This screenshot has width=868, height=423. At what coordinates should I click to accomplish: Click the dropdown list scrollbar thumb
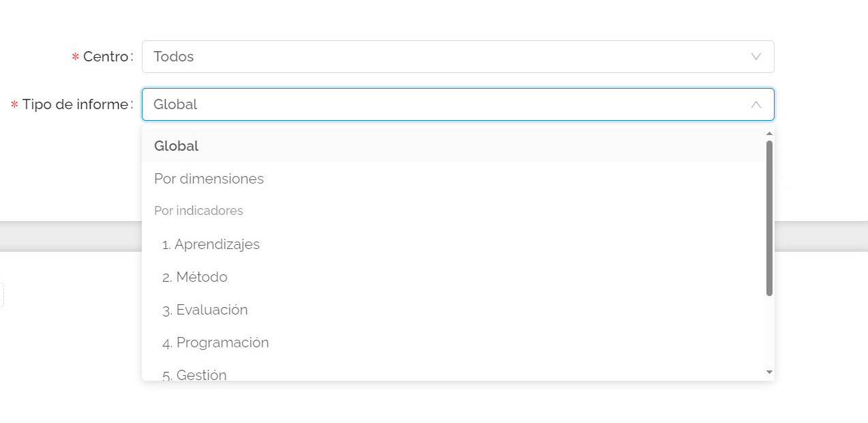[x=769, y=218]
